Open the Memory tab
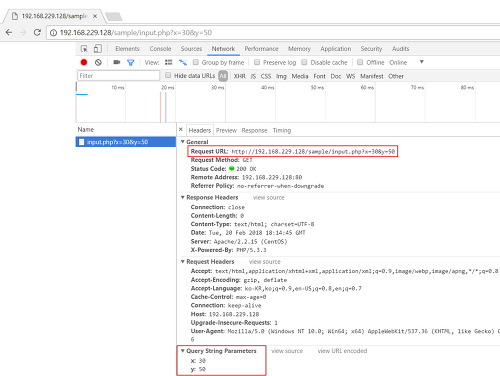Viewport: 500px width, 376px height. tap(299, 49)
